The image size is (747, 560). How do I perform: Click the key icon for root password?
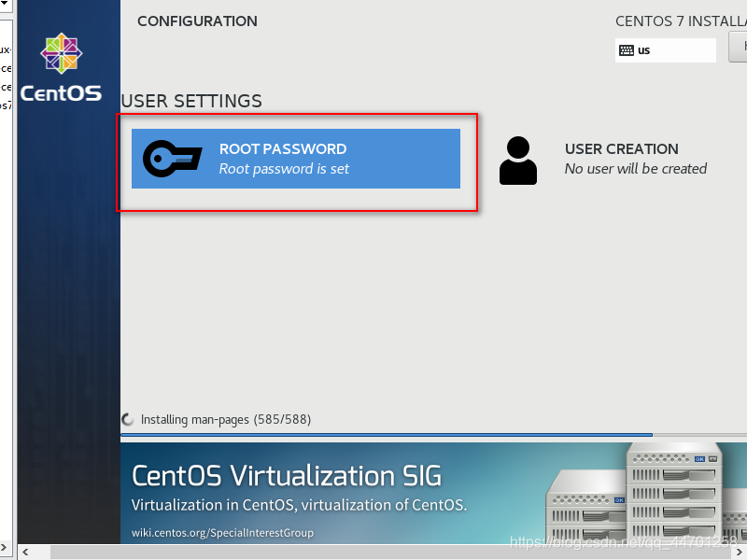coord(172,159)
